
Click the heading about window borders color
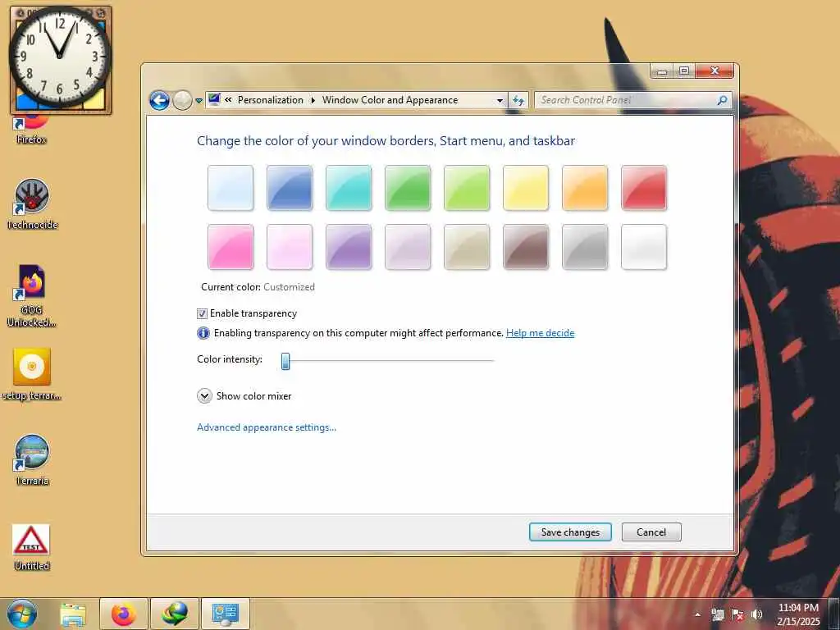click(386, 141)
